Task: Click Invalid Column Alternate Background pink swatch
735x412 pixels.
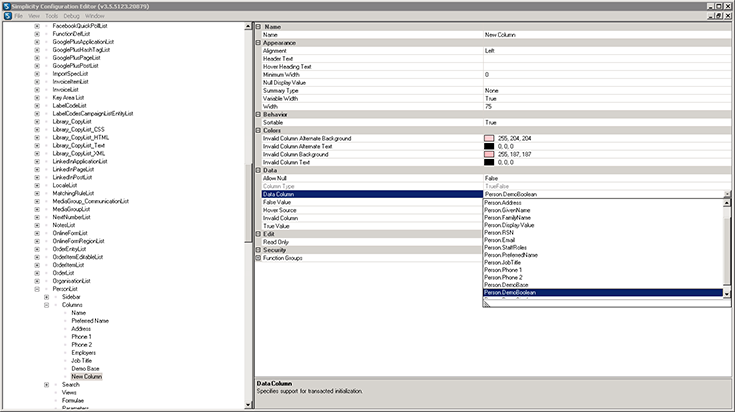Action: [x=489, y=138]
